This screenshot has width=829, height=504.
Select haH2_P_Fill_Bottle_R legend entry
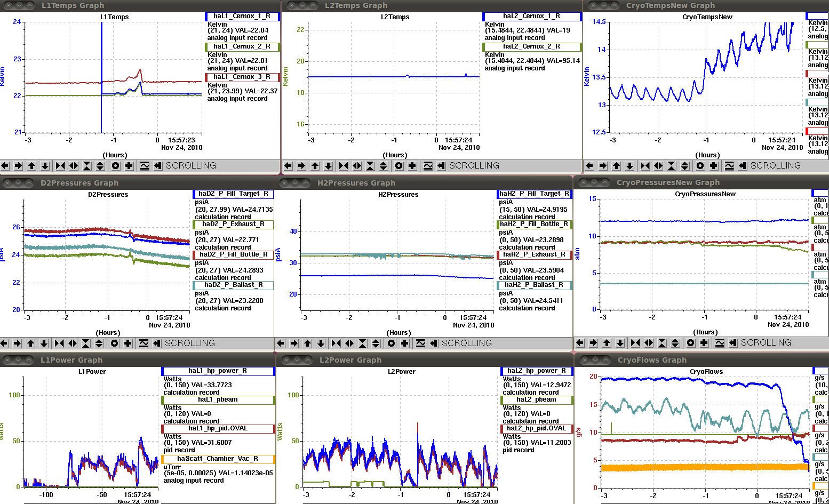point(535,224)
